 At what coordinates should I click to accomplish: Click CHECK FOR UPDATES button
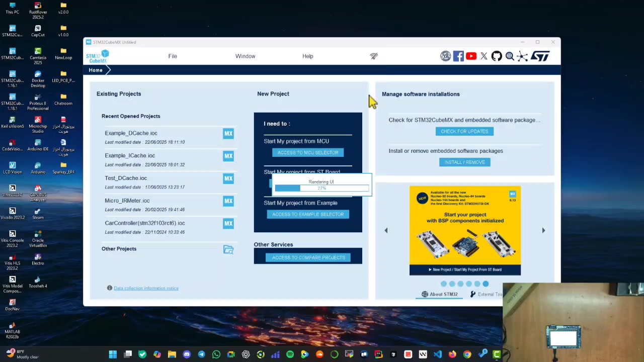pos(464,132)
